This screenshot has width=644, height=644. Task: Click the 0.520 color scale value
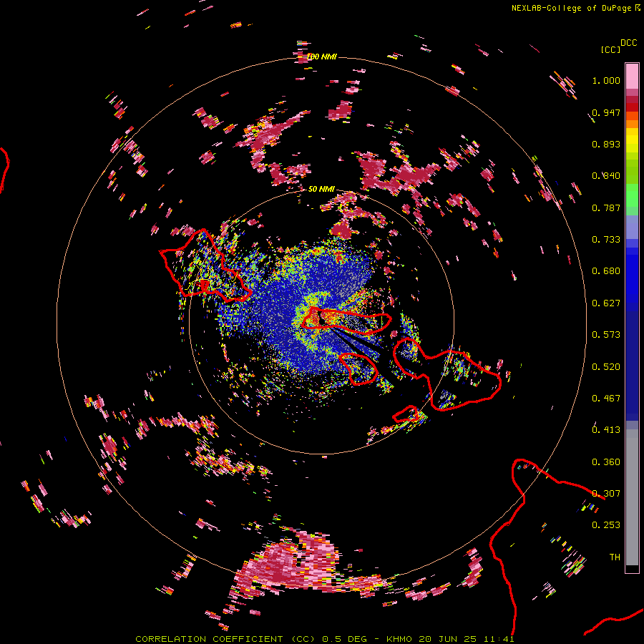606,367
